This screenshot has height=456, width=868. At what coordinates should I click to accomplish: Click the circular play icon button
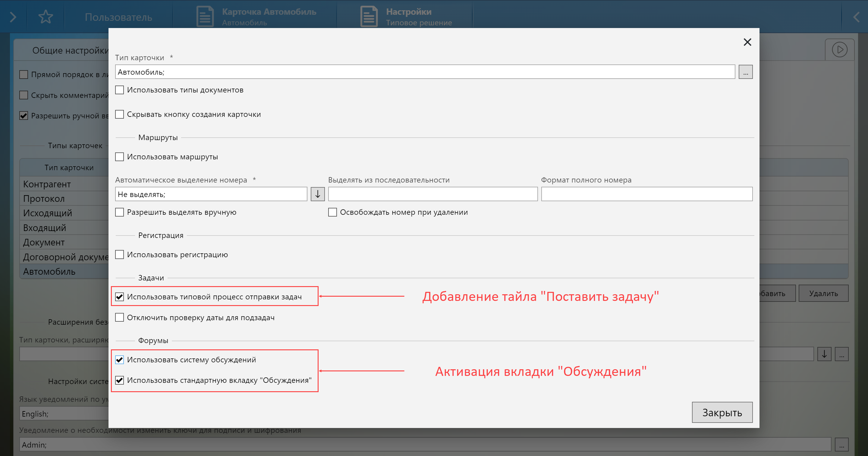pyautogui.click(x=839, y=49)
